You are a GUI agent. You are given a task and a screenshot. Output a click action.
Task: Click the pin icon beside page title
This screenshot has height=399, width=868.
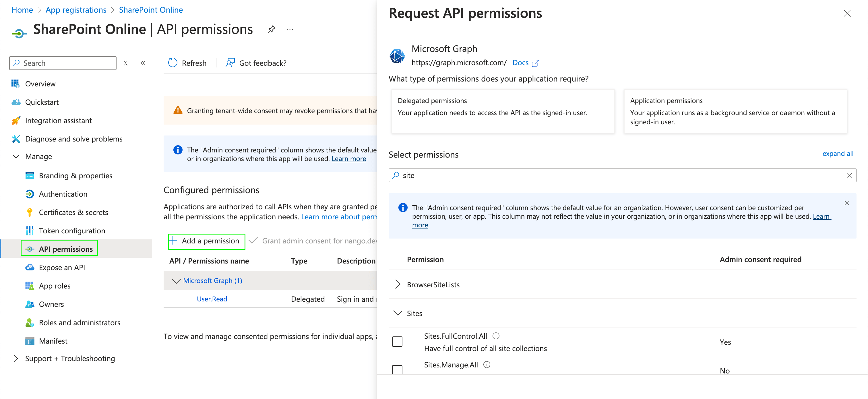271,29
